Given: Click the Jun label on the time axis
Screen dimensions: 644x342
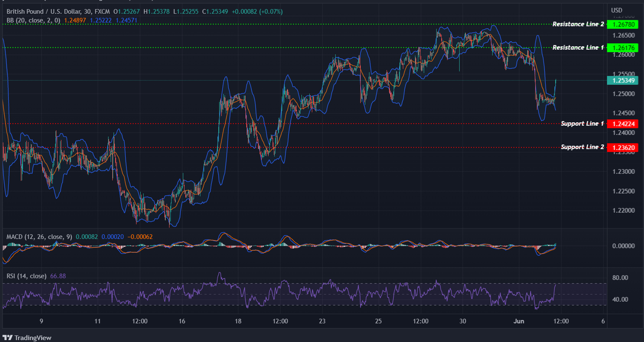Looking at the screenshot, I should (519, 322).
